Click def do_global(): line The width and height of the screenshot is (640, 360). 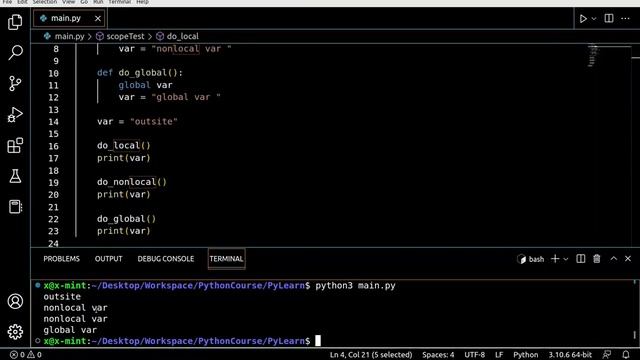(x=140, y=73)
